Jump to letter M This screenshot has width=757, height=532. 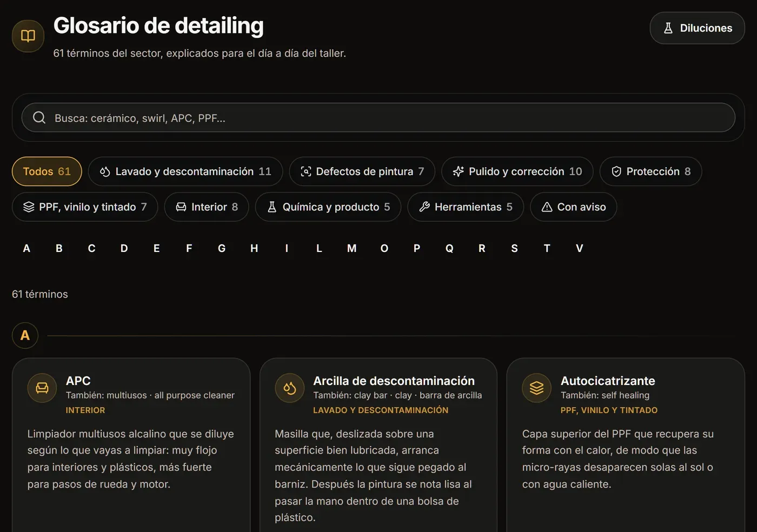coord(351,248)
